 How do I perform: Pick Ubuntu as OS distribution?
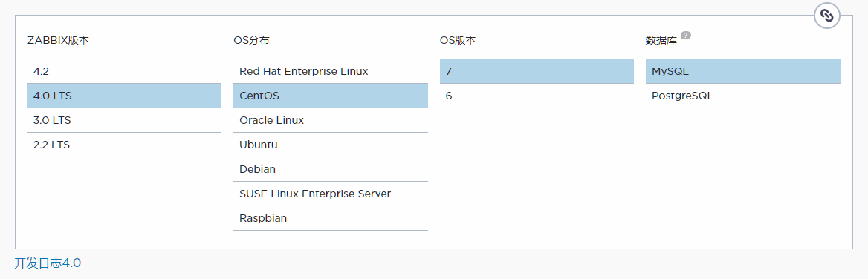point(331,145)
